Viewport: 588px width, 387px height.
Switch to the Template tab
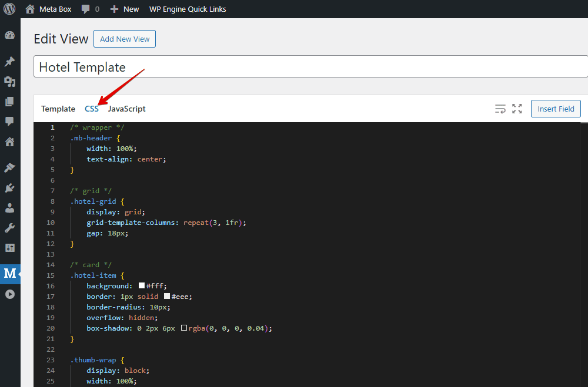coord(58,109)
